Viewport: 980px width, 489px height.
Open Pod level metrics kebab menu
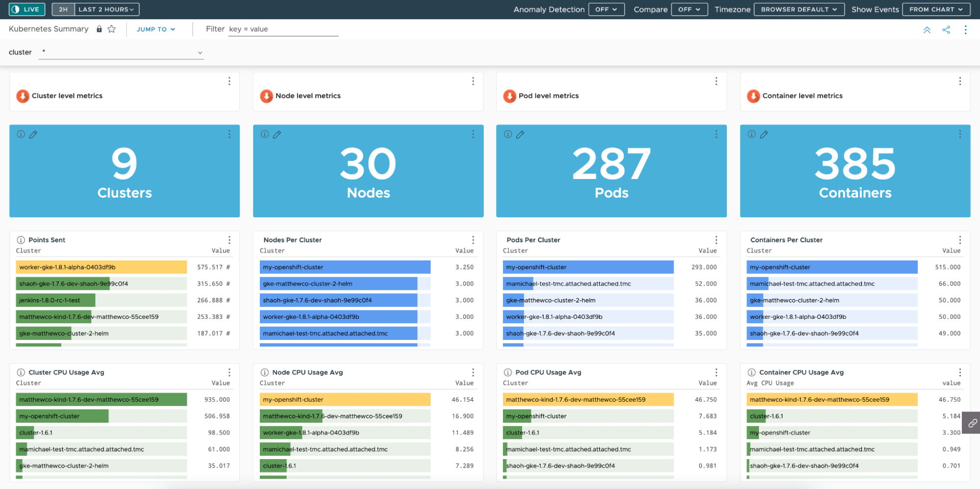[x=716, y=81]
